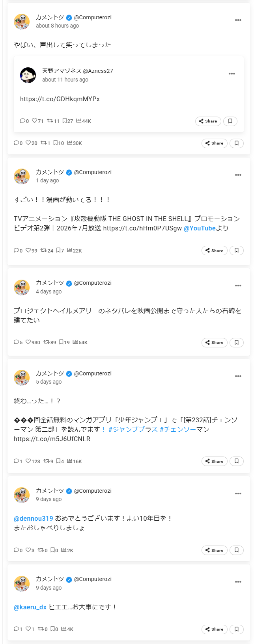Toggle the bookmark on the Chainsaw Man post
The image size is (254, 644).
(237, 461)
